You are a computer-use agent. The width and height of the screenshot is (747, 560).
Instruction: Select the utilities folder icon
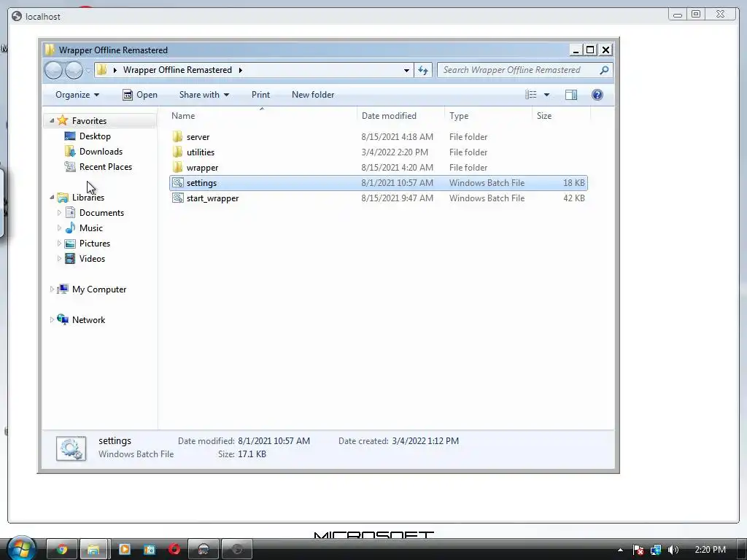coord(178,152)
